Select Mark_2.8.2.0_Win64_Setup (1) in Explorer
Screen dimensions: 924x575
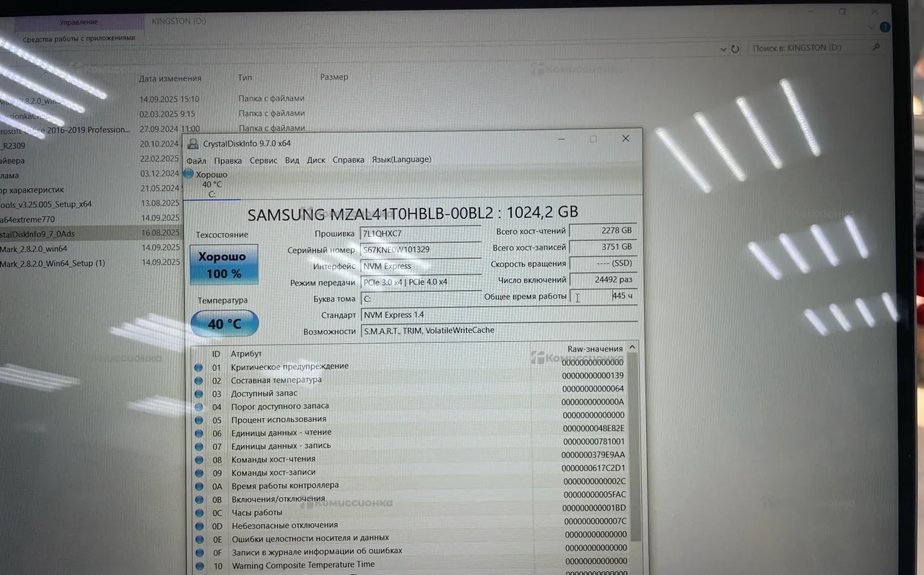pyautogui.click(x=52, y=263)
